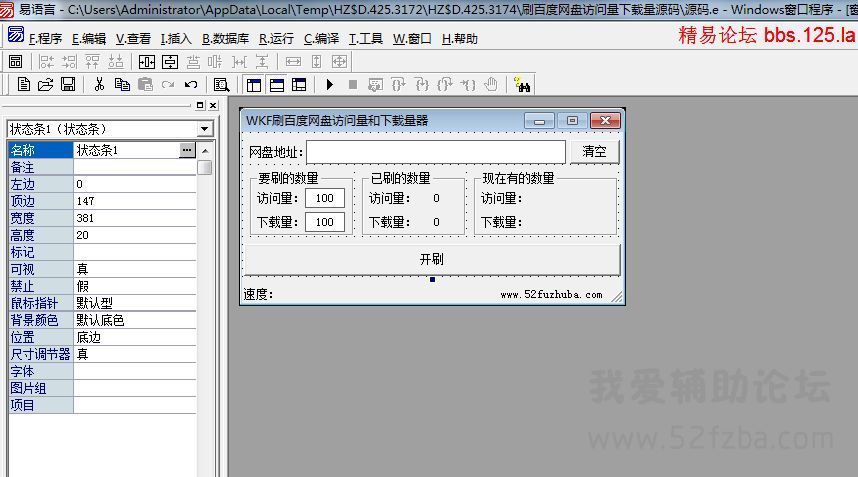Open the T.工具 menu

[x=366, y=39]
